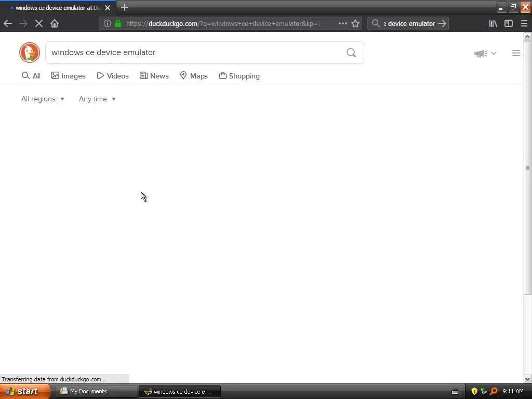The width and height of the screenshot is (532, 399).
Task: Open the Firefox hamburger menu
Action: pyautogui.click(x=524, y=23)
